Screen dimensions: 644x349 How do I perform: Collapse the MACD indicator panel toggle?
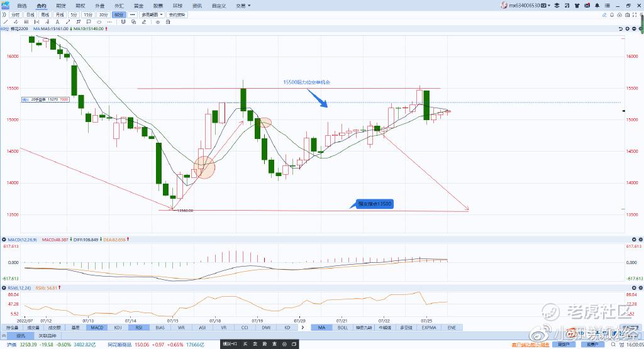tap(4, 240)
